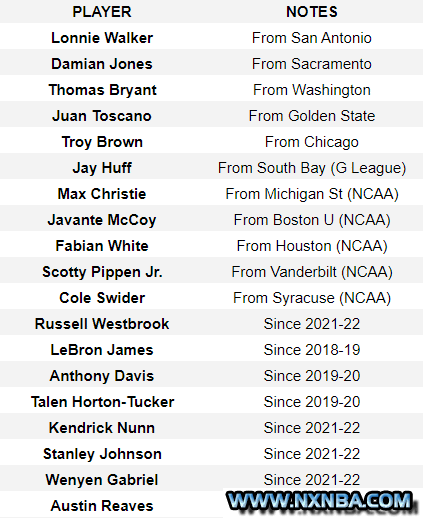Screen dimensions: 423x518
Task: Click Max Christie's name
Action: click(102, 194)
